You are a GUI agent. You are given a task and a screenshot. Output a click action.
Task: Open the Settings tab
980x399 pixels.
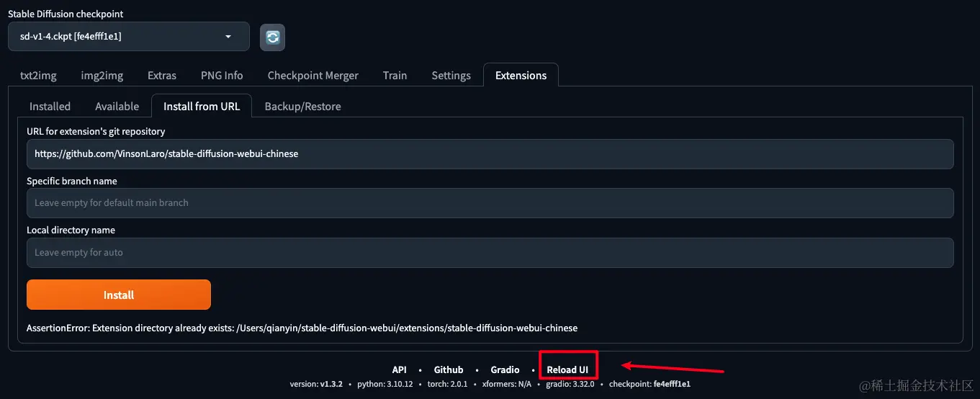coord(451,75)
